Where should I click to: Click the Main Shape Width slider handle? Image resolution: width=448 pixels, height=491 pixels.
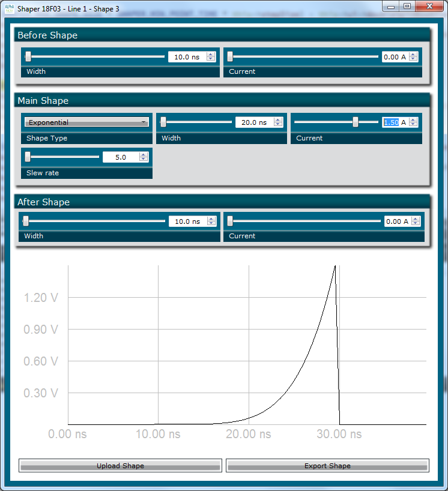[x=163, y=122]
